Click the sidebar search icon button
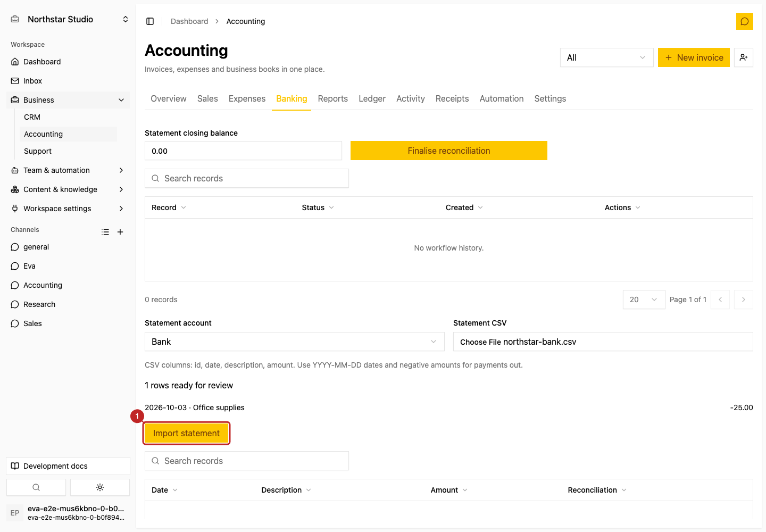Viewport: 766px width, 532px height. point(36,487)
